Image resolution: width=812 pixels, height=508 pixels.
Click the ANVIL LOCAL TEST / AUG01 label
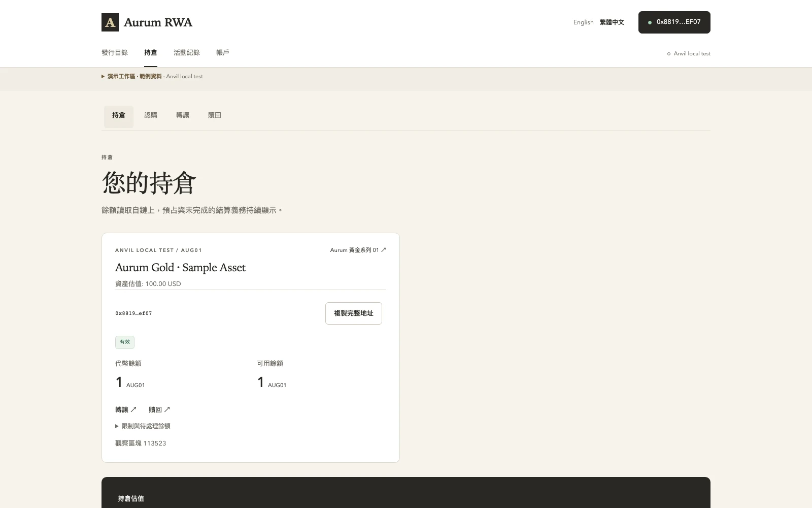[158, 250]
